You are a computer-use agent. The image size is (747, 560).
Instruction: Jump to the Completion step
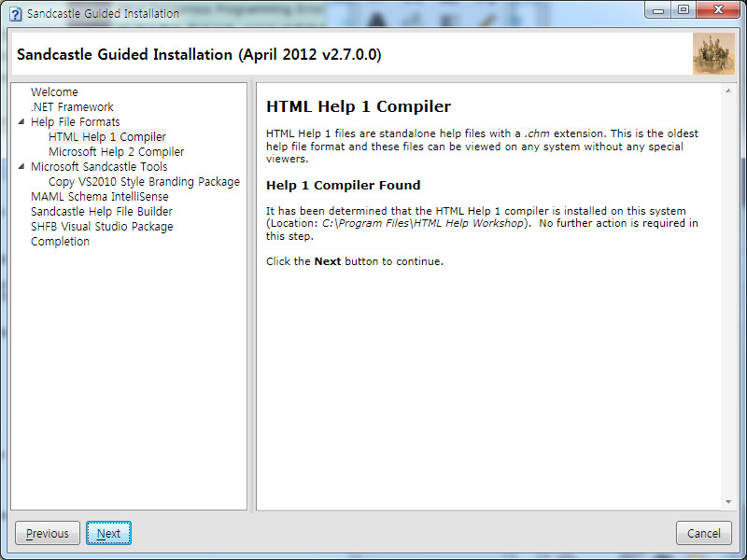62,241
